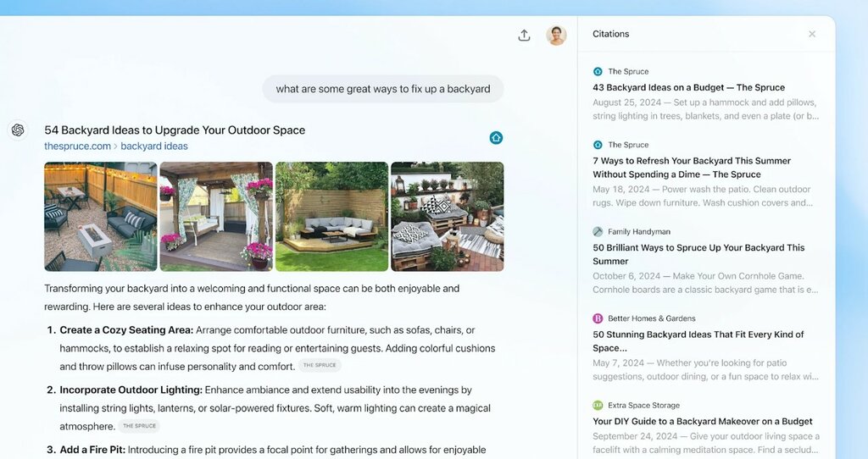Viewport: 868px width, 459px height.
Task: Click the Better Homes & Gardens icon
Action: (x=598, y=318)
